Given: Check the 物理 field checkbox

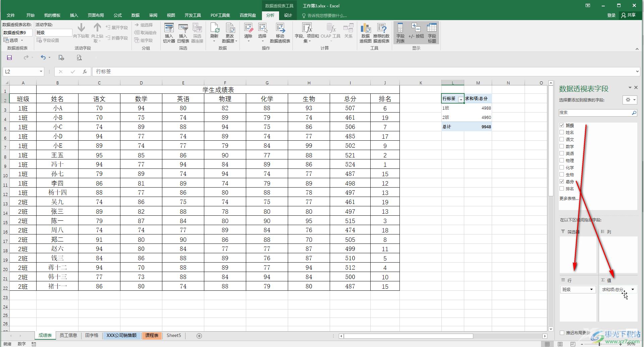Looking at the screenshot, I should click(561, 160).
